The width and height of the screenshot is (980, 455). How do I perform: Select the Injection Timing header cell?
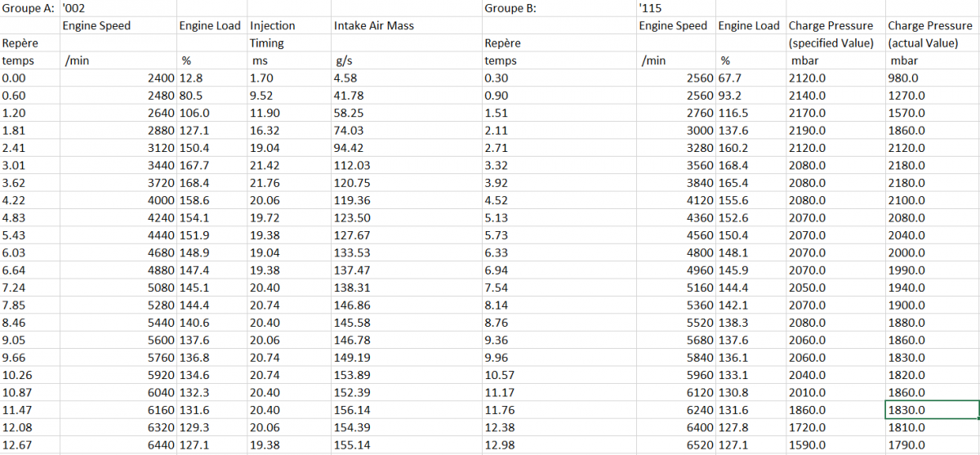(x=289, y=25)
